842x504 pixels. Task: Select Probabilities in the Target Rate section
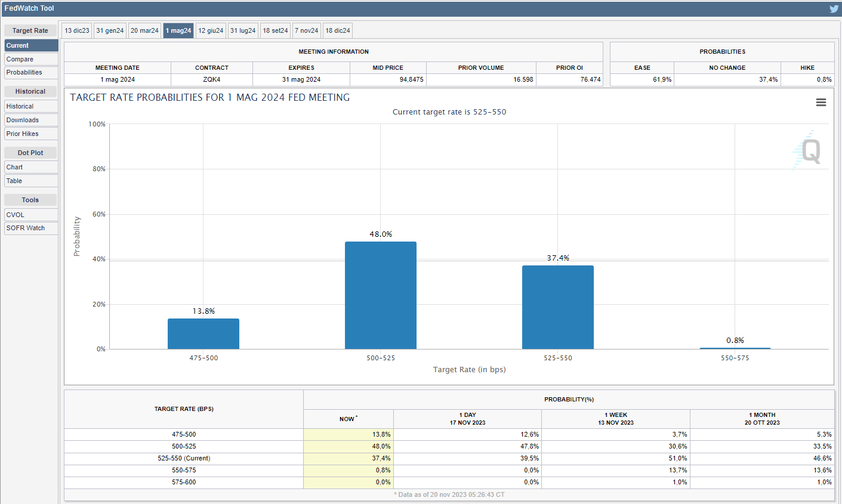[31, 73]
